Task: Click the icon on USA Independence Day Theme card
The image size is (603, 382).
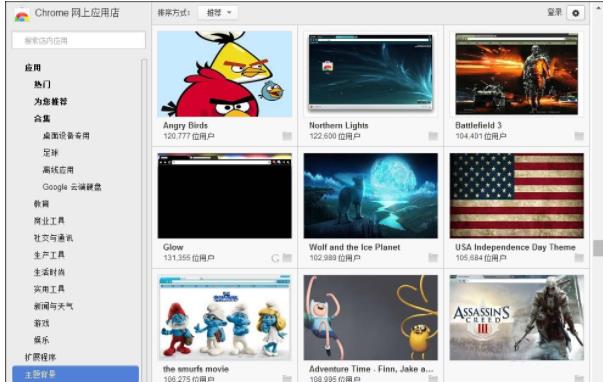Action: click(579, 258)
